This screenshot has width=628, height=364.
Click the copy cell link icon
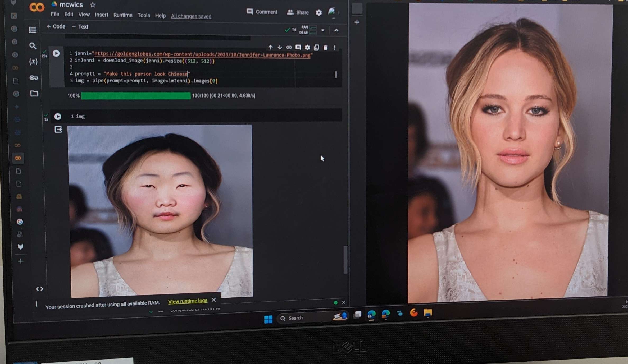[x=289, y=47]
